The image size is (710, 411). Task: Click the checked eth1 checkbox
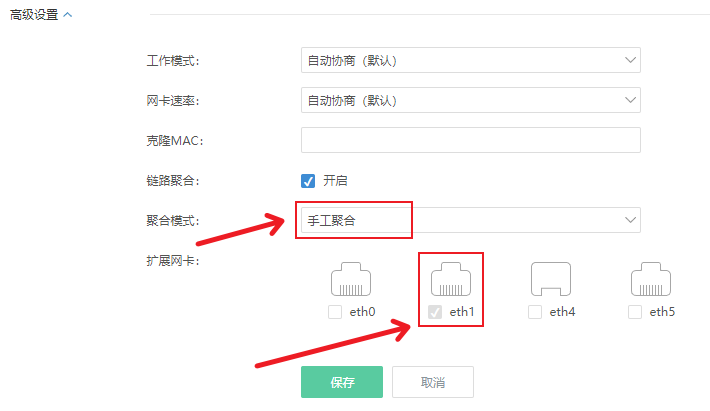coord(435,312)
